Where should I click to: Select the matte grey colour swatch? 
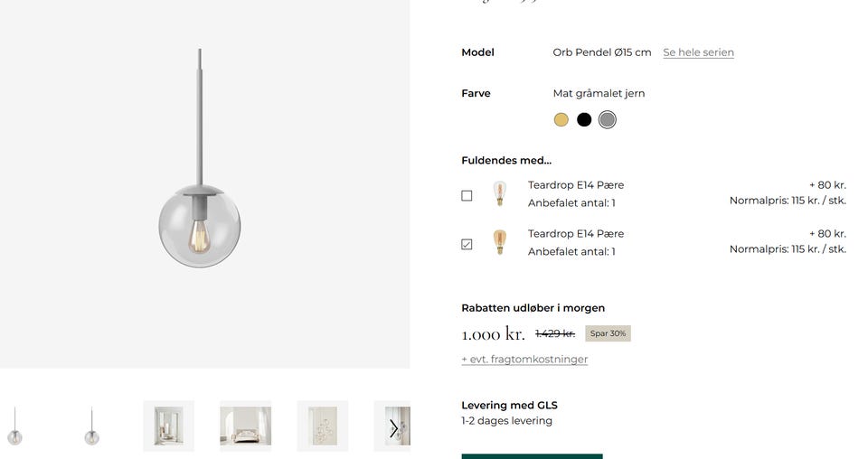click(608, 120)
